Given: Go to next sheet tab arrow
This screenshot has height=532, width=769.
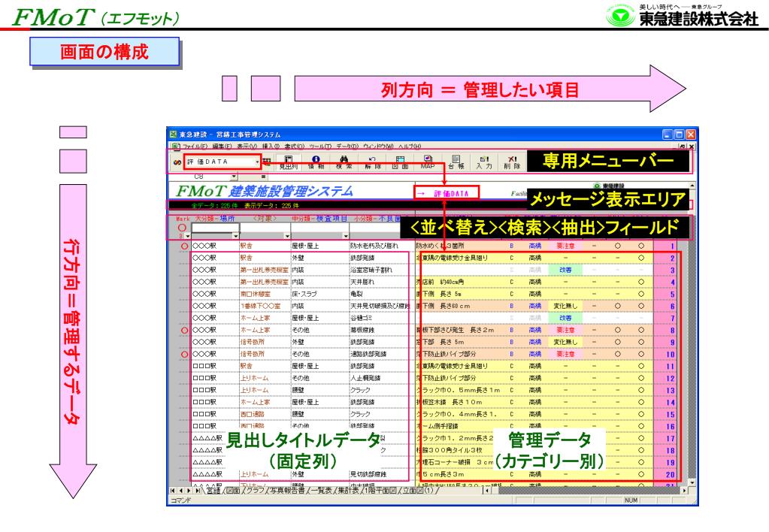Looking at the screenshot, I should [189, 491].
